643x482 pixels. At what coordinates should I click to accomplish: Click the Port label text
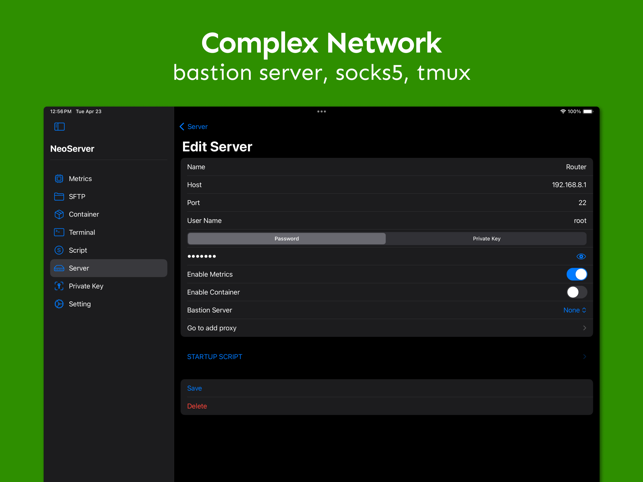pyautogui.click(x=194, y=203)
